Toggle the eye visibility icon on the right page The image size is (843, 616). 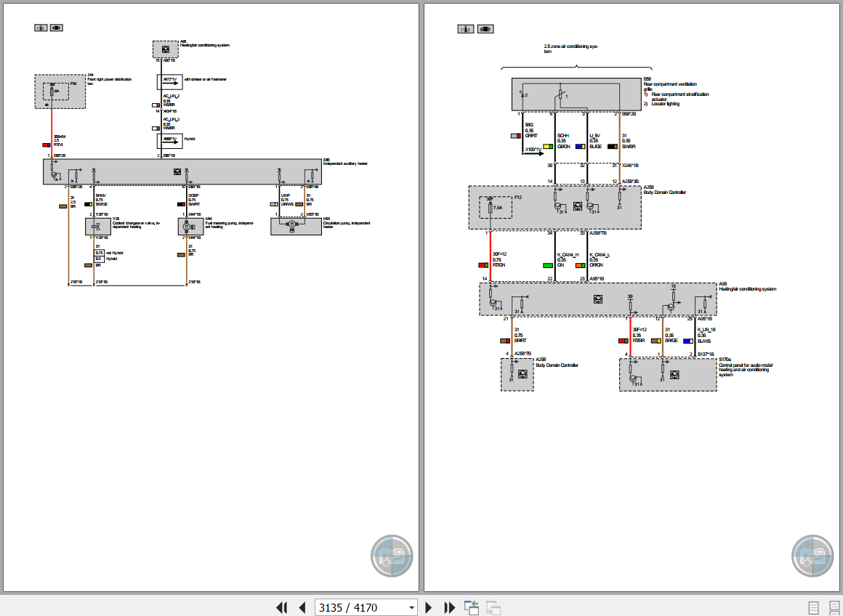coord(485,28)
